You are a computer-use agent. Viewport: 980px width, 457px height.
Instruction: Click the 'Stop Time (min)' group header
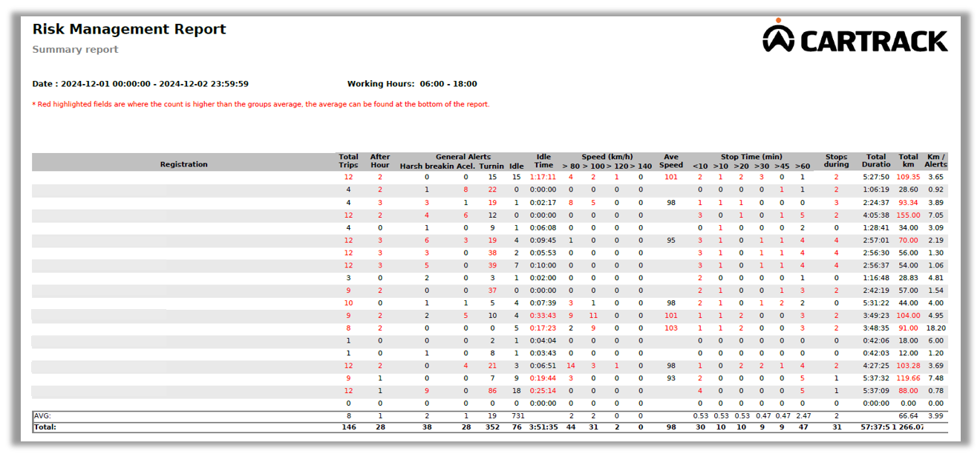751,157
